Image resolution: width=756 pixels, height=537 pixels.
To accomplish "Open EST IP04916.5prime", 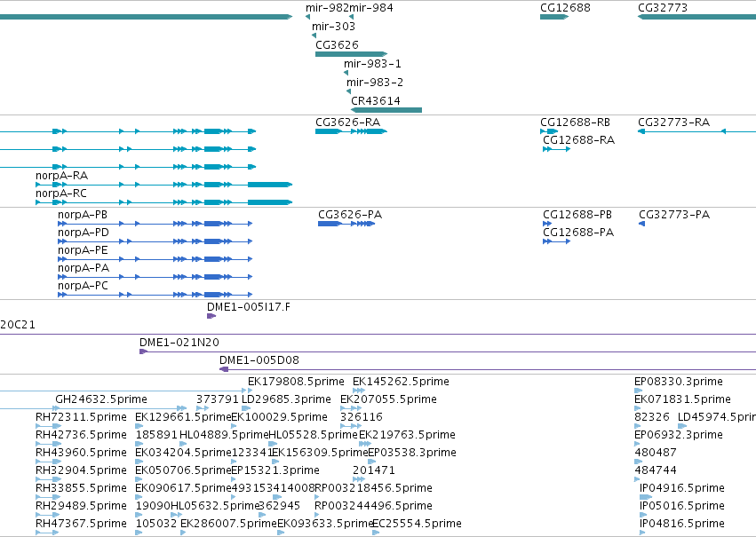I will 681,489.
